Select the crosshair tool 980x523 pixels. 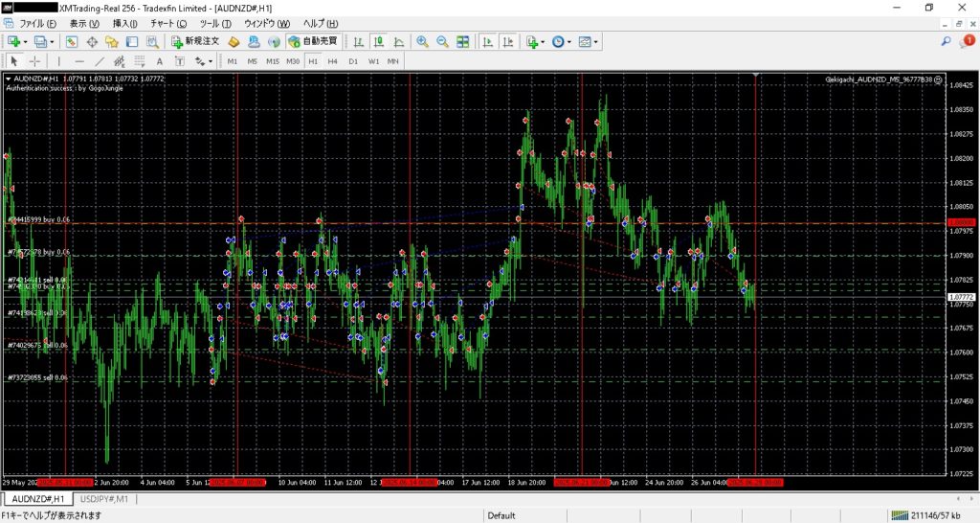click(34, 61)
